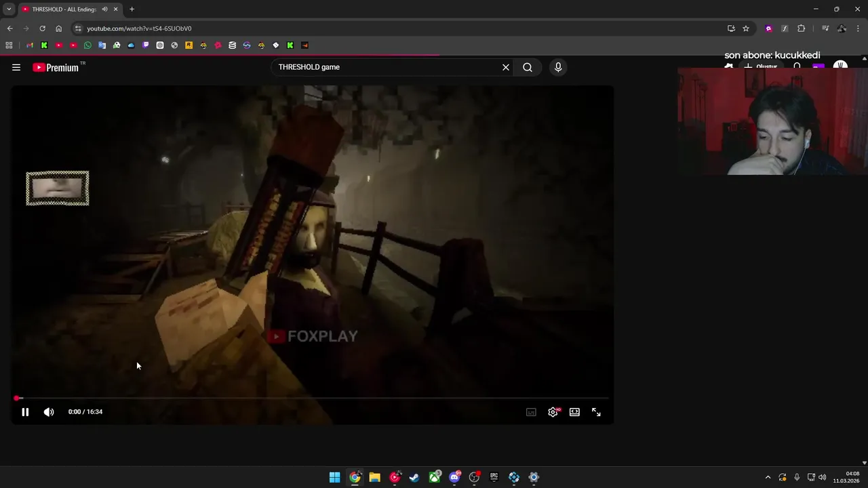Image resolution: width=868 pixels, height=488 pixels.
Task: Toggle system tray microphone icon
Action: 797,477
